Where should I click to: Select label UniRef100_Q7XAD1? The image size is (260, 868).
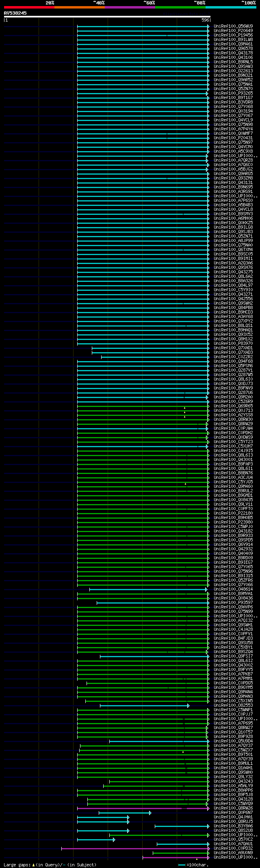pyautogui.click(x=233, y=348)
